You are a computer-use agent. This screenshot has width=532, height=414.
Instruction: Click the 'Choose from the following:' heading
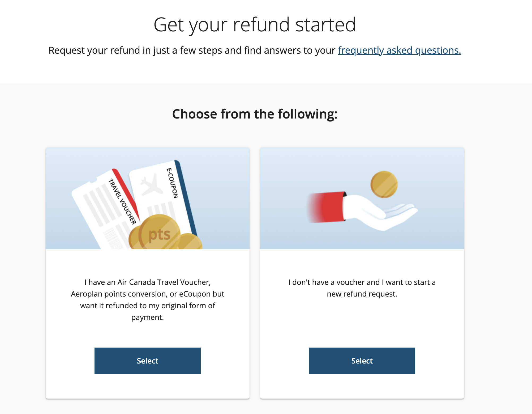255,114
